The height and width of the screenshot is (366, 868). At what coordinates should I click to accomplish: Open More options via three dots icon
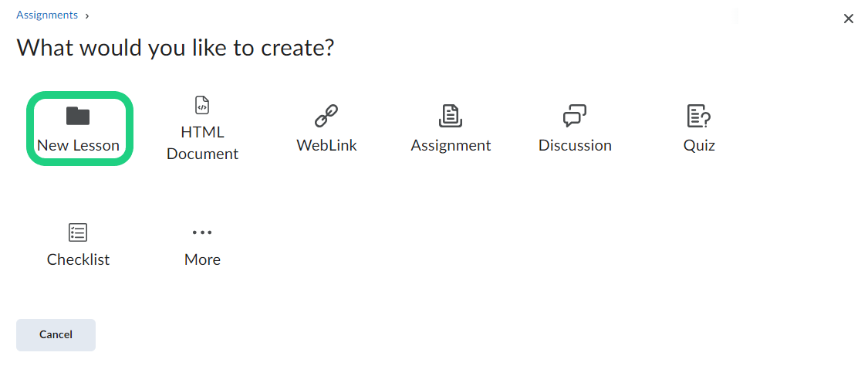click(x=202, y=232)
